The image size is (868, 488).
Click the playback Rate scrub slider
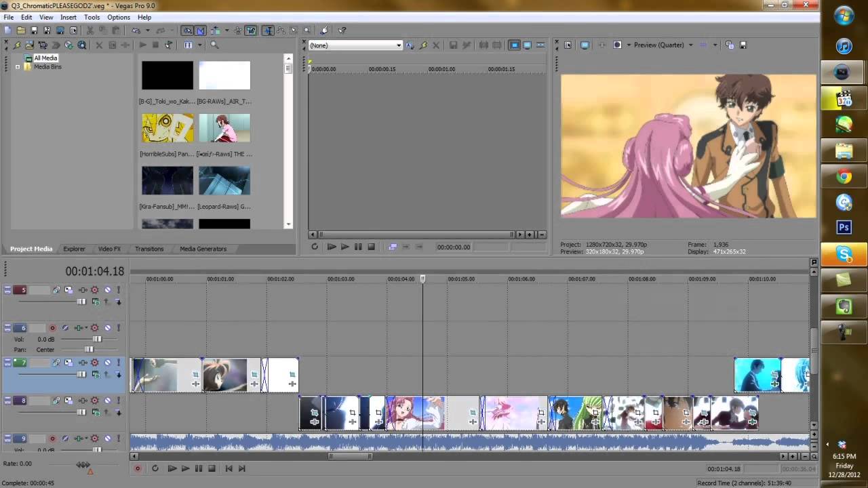[83, 465]
